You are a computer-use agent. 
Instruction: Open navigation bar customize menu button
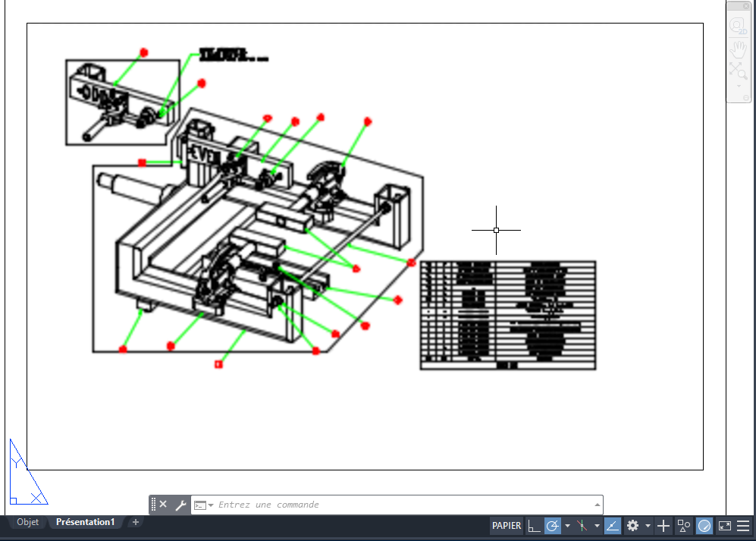(x=746, y=98)
